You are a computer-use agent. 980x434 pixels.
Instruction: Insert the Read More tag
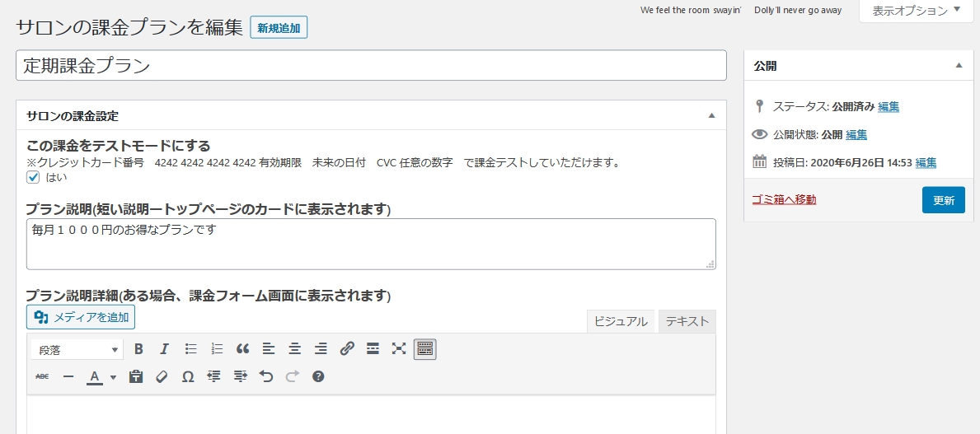tap(373, 349)
